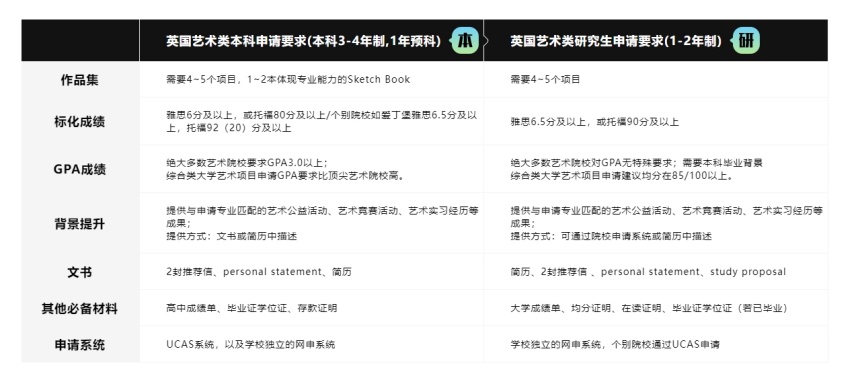Image resolution: width=860 pixels, height=382 pixels.
Task: Select the GPA成绩 row label
Action: [x=80, y=169]
